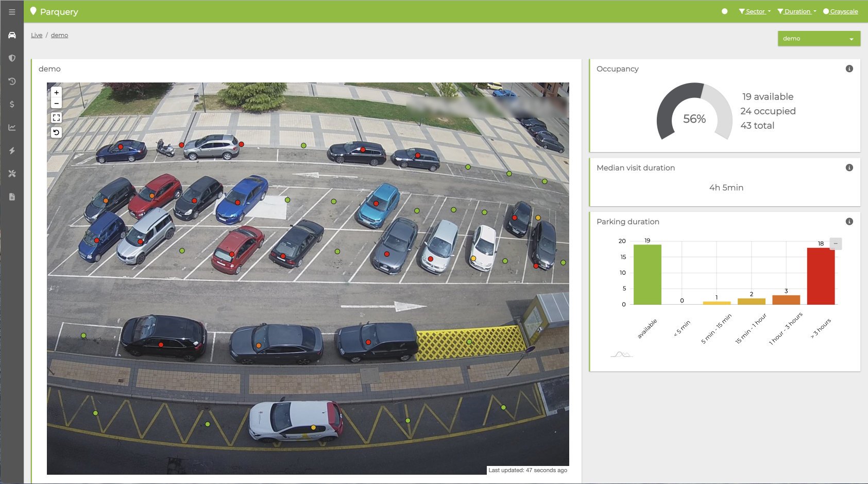The width and height of the screenshot is (868, 484).
Task: Zoom in on the parking camera image
Action: tap(56, 93)
